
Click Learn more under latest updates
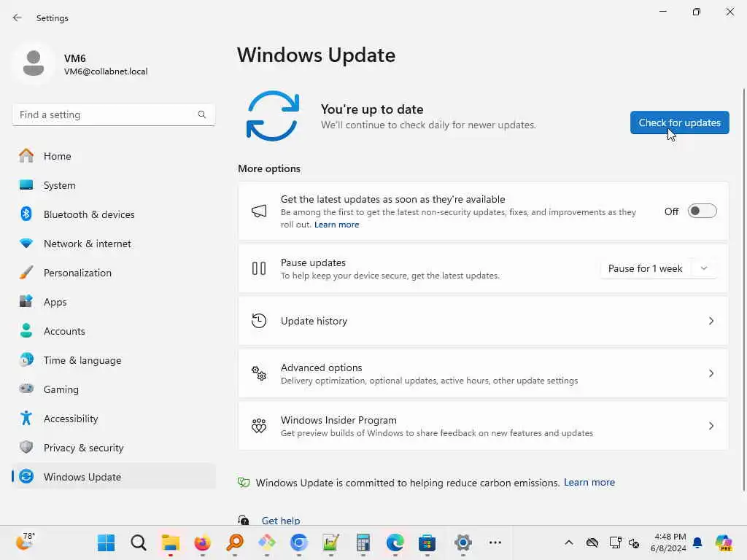[336, 225]
